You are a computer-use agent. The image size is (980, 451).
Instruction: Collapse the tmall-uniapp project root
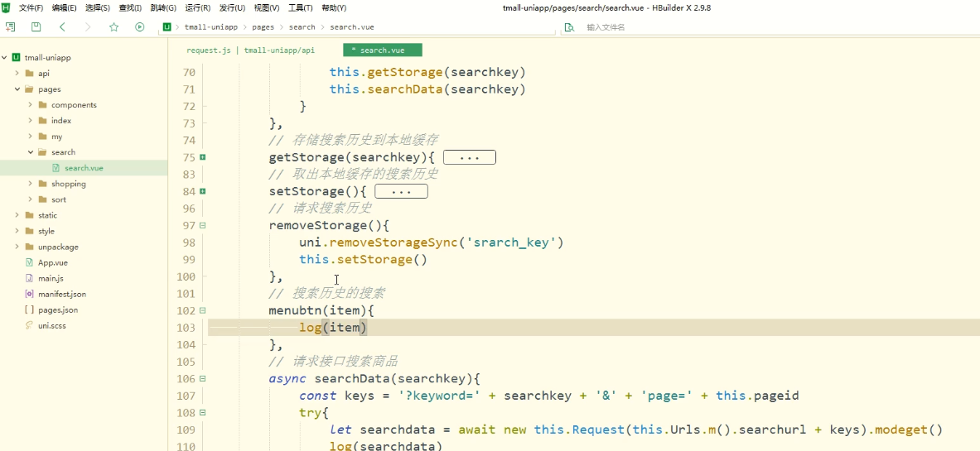point(4,57)
